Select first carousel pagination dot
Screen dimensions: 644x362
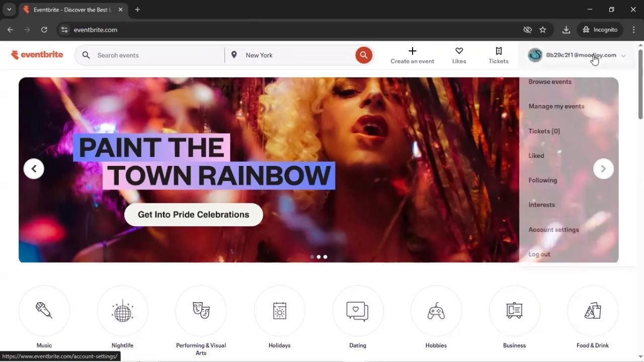(x=312, y=257)
